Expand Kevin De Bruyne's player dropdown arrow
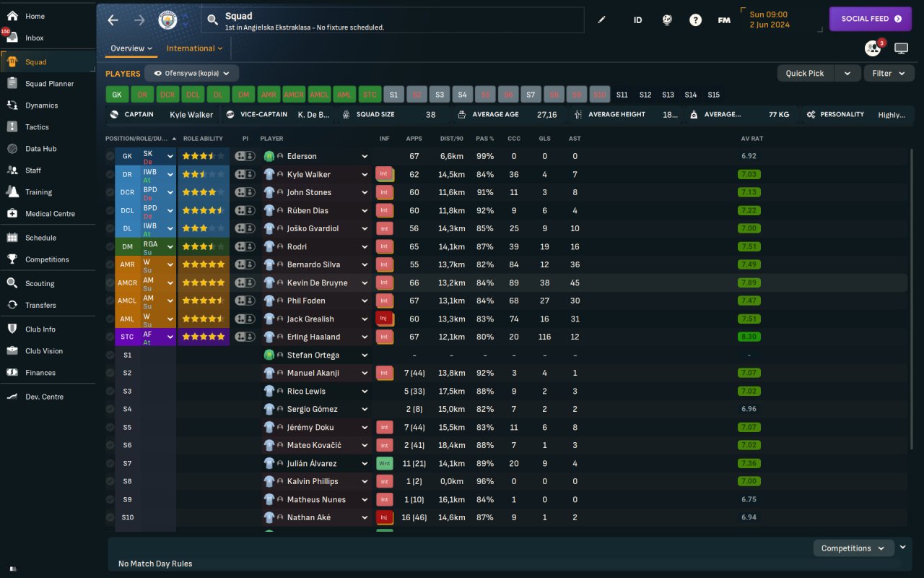 (365, 282)
